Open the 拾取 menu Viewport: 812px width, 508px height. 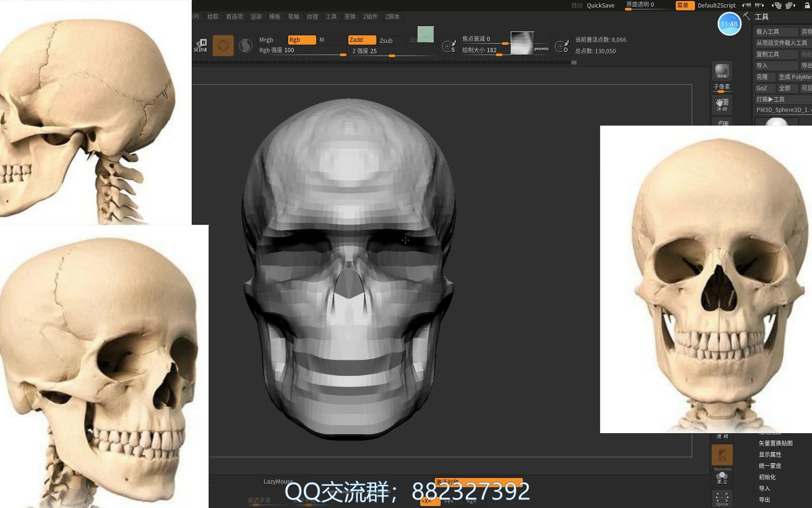click(x=213, y=16)
